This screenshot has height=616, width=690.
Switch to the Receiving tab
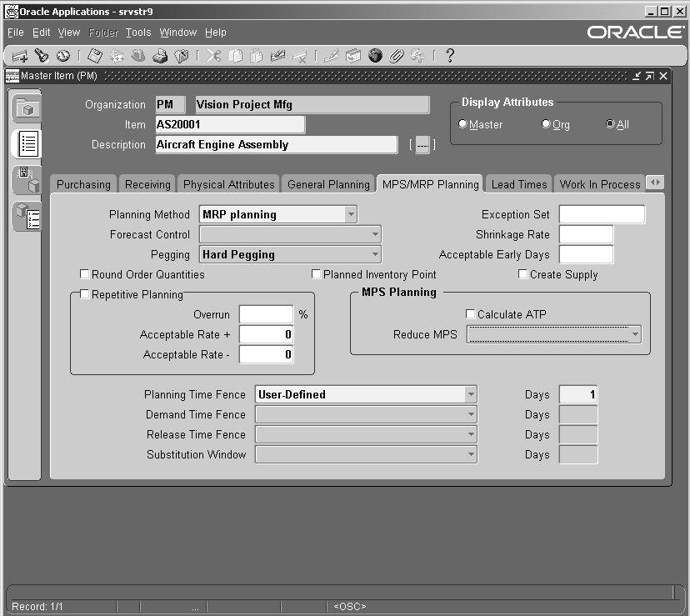coord(147,184)
